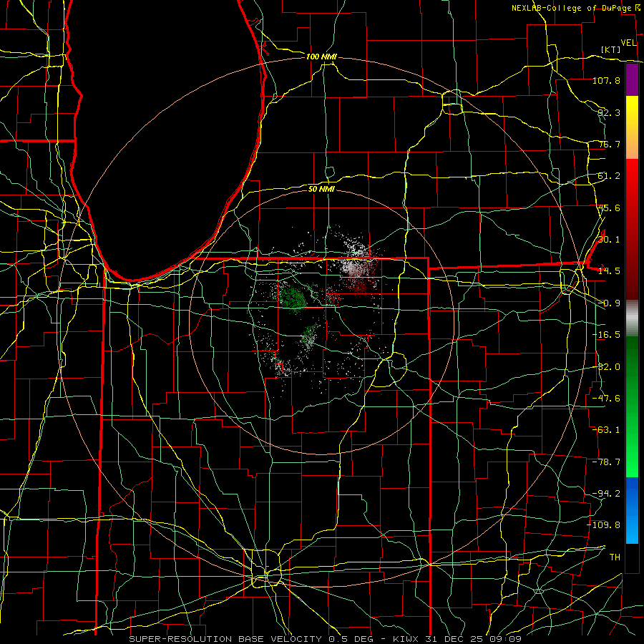Select the -78.7 scale value
The image size is (644, 644).
click(x=606, y=462)
